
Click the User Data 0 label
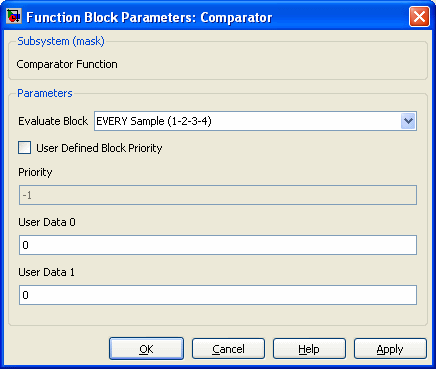[47, 222]
